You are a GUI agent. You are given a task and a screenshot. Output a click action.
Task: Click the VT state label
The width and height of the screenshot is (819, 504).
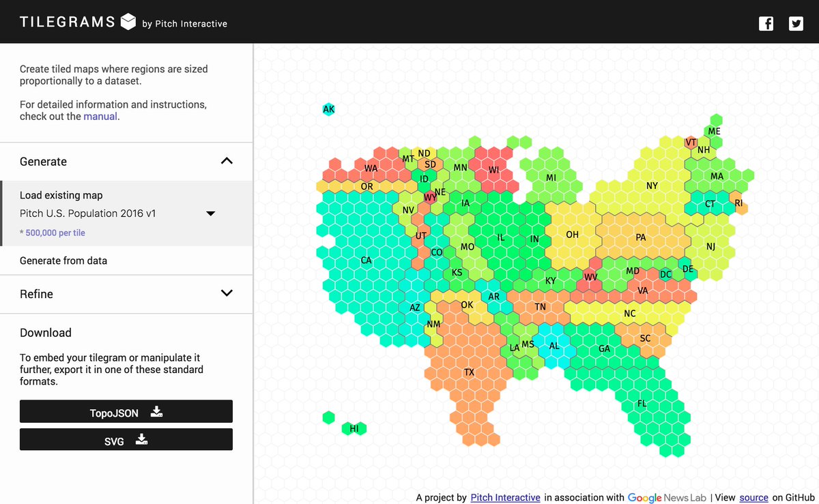click(691, 143)
